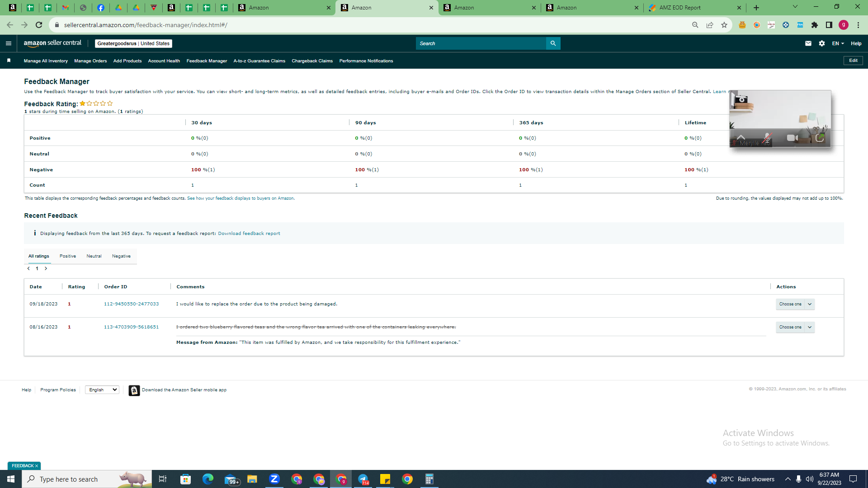Close the FEEDBACK tab at bottom left
Viewport: 868px width, 488px height.
pos(37,466)
